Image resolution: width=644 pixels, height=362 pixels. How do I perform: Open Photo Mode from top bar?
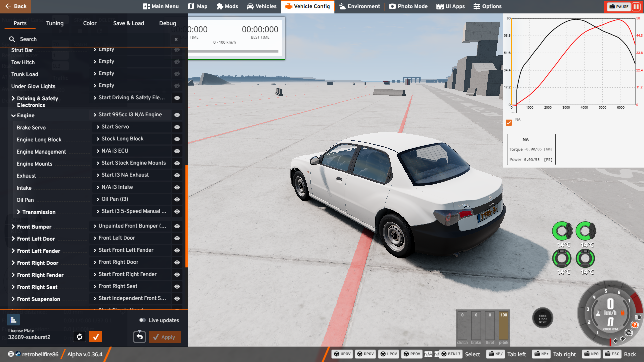click(408, 6)
